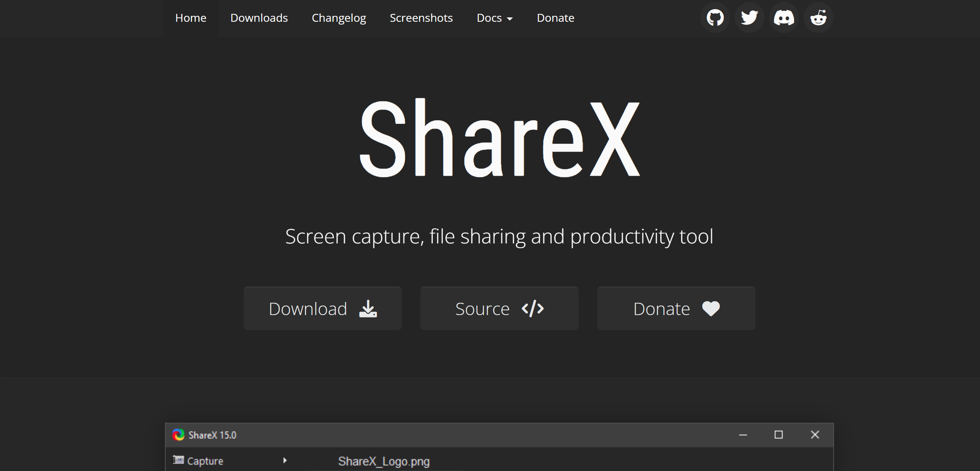Viewport: 980px width, 471px height.
Task: Select the Capture menu item icon
Action: coord(178,460)
